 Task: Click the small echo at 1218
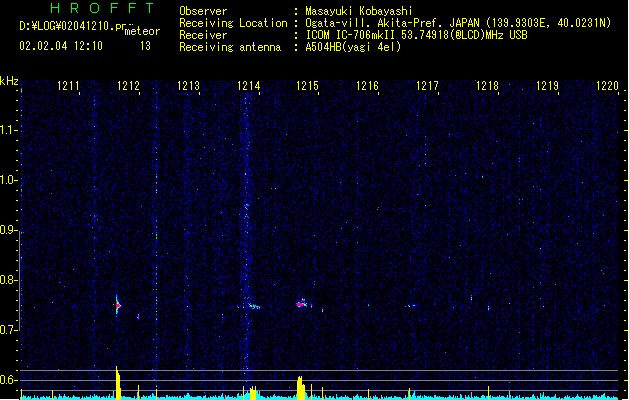click(x=488, y=308)
